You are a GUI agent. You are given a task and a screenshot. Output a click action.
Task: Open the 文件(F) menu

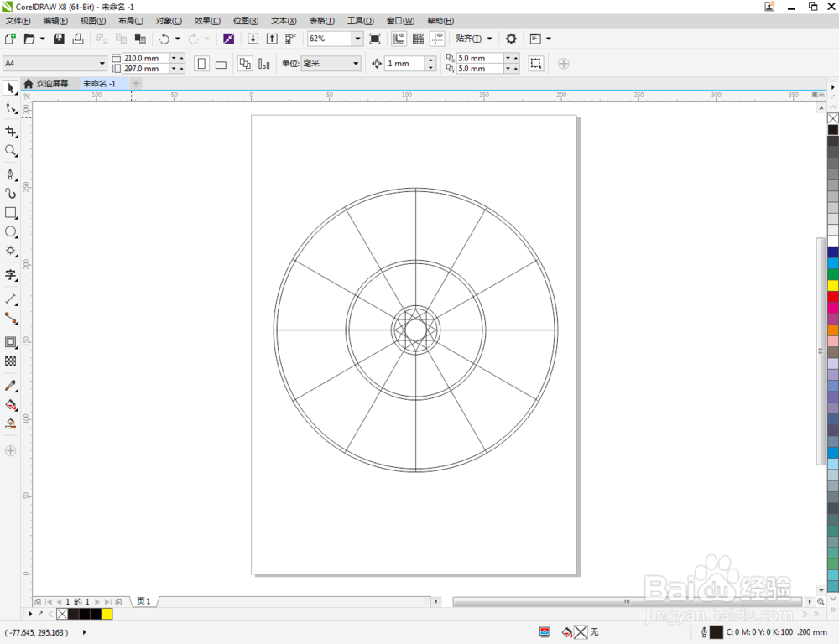coord(18,21)
